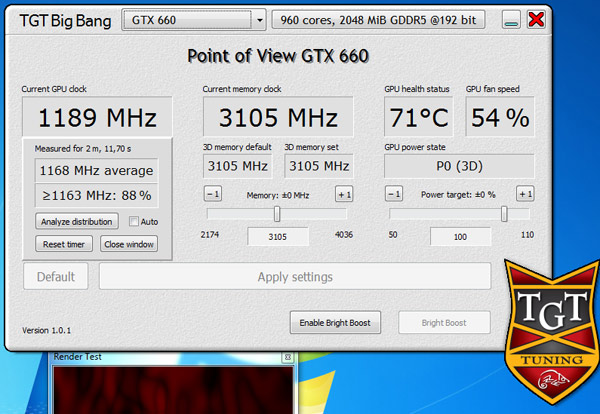The image size is (600, 414).
Task: Click the power target field showing 100
Action: point(460,236)
